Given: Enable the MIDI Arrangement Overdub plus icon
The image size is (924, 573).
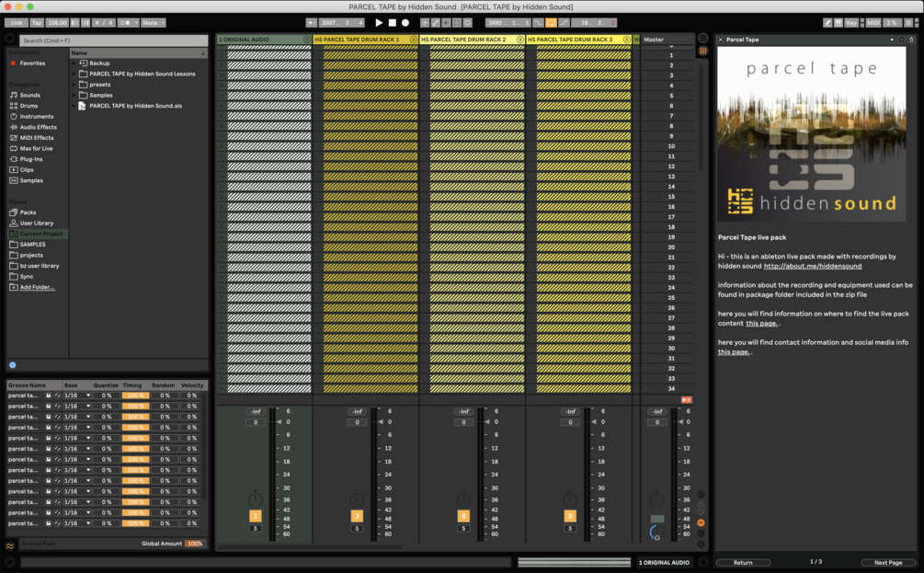Looking at the screenshot, I should [424, 22].
